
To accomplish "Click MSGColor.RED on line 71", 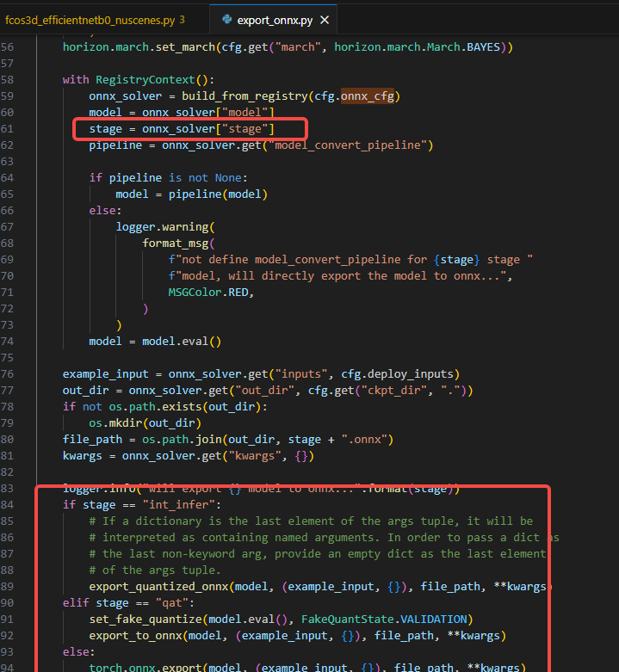I will click(x=209, y=292).
